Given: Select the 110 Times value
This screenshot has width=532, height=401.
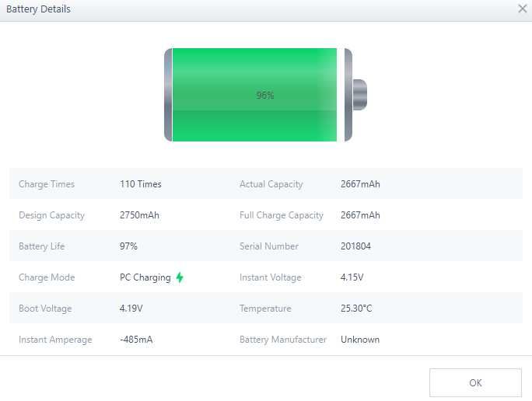Looking at the screenshot, I should point(141,184).
